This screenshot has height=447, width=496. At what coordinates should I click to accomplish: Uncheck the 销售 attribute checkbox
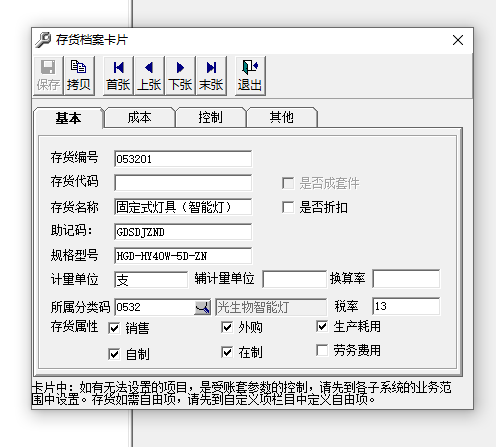(x=114, y=328)
